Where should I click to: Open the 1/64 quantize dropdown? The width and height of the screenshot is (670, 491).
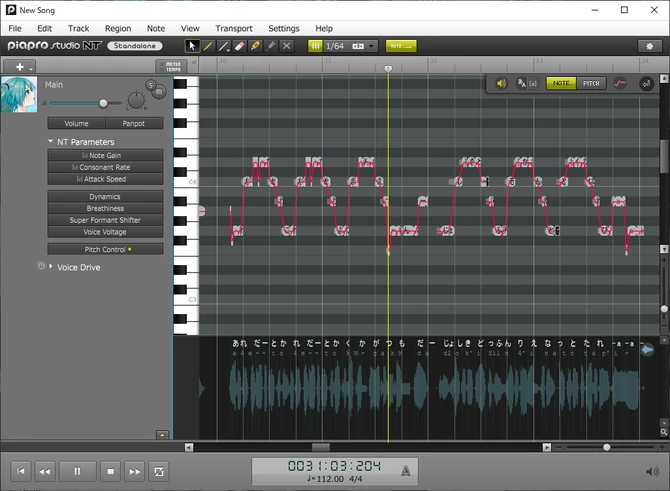pyautogui.click(x=371, y=46)
